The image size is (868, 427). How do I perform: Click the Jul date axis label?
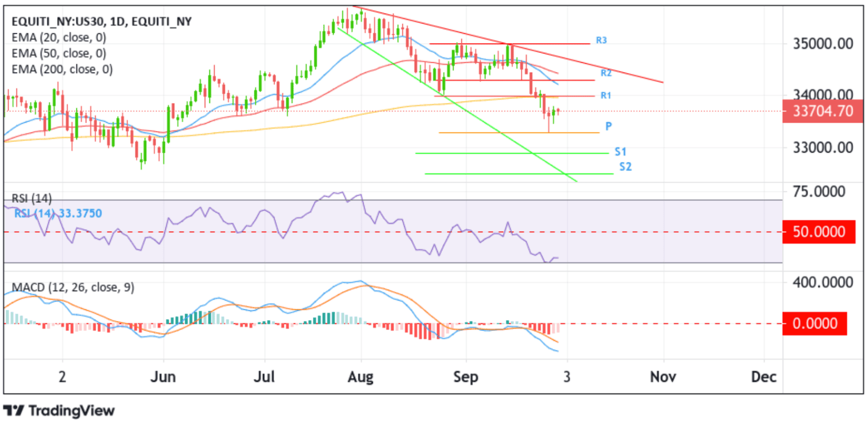[x=265, y=377]
